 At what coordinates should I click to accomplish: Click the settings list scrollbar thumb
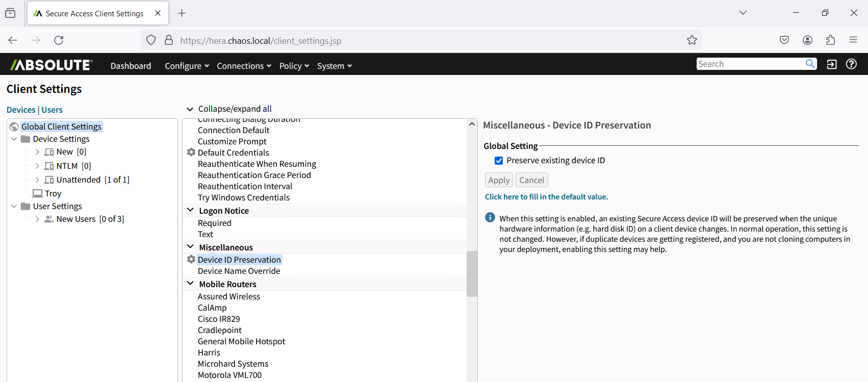472,273
